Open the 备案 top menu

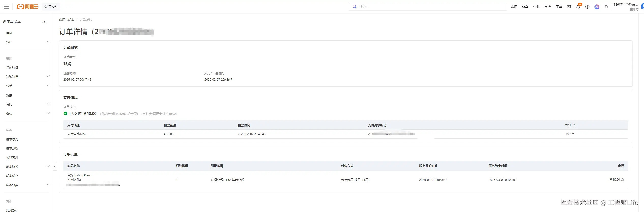point(525,7)
